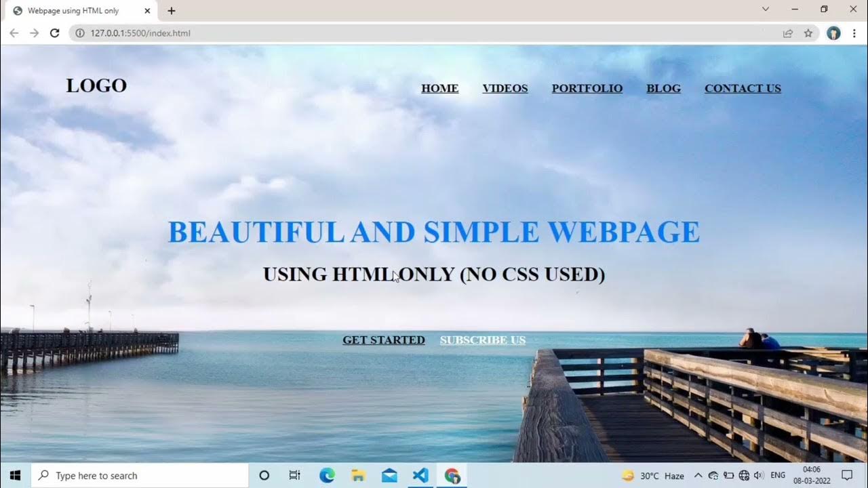Open the Windows Start menu
This screenshot has height=488, width=868.
click(15, 475)
